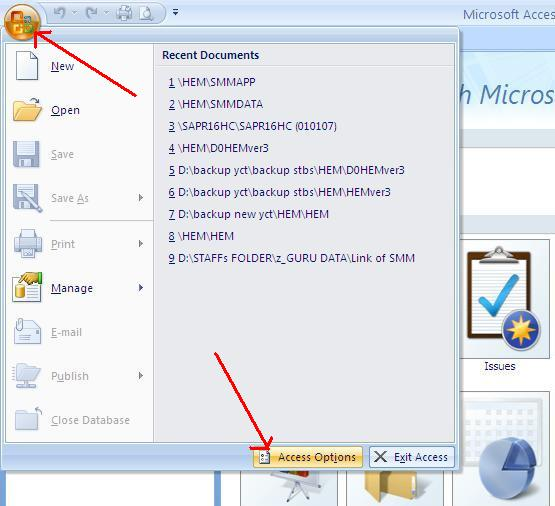
Task: Click the E-mail envelope icon
Action: click(x=27, y=331)
